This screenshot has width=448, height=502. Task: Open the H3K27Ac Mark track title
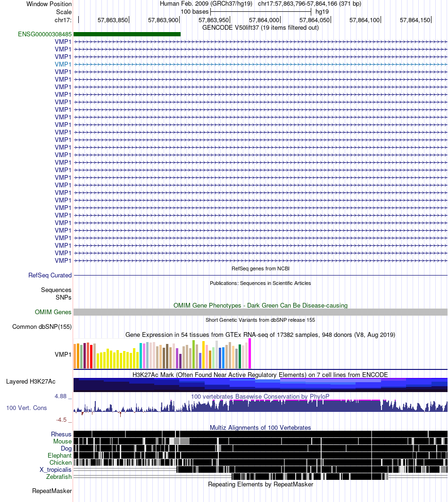click(x=260, y=375)
